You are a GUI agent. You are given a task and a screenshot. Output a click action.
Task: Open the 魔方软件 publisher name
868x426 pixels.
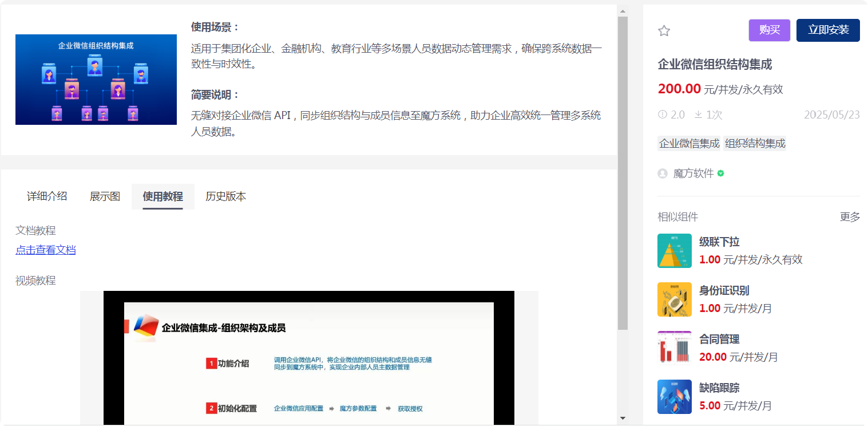pos(693,173)
